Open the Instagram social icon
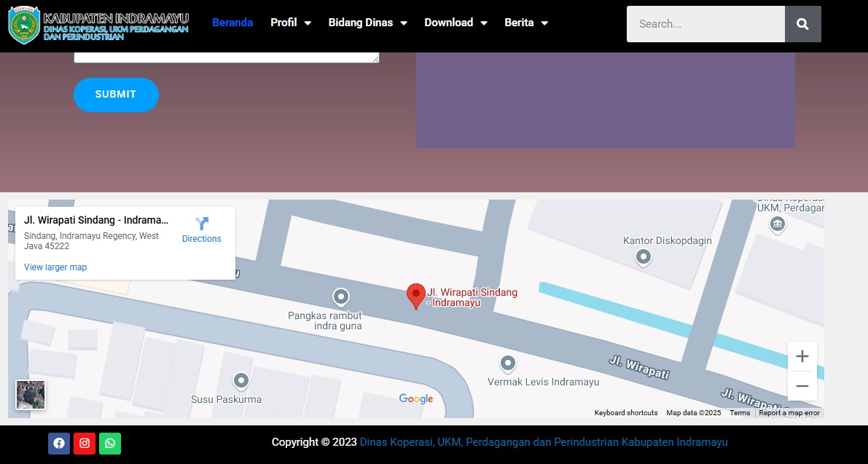This screenshot has height=464, width=868. pos(84,443)
